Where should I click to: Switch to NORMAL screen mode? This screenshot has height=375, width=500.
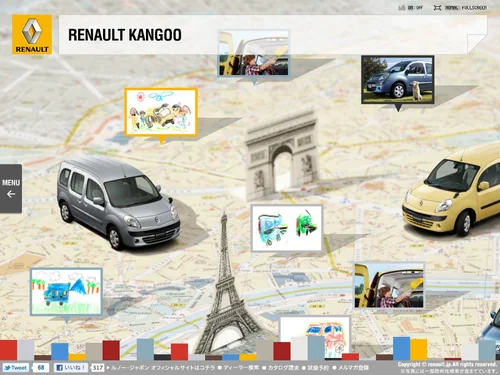click(451, 8)
